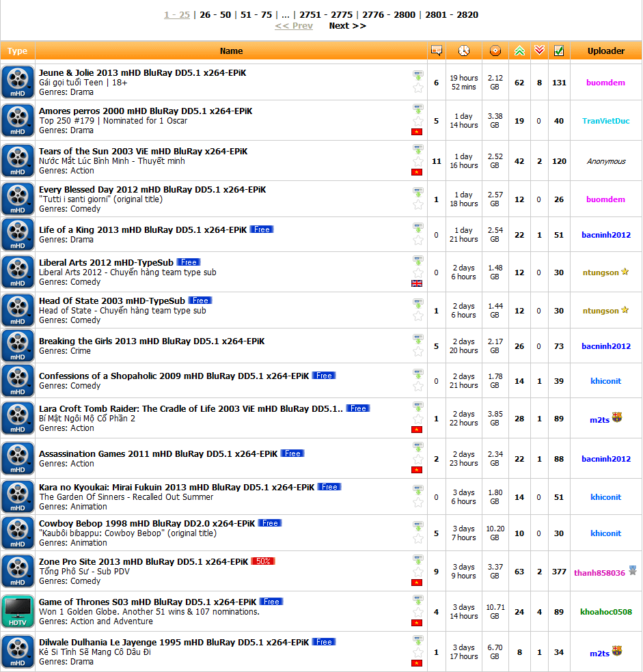This screenshot has width=643, height=672.
Task: Click Free tag on Life of a King
Action: (262, 229)
